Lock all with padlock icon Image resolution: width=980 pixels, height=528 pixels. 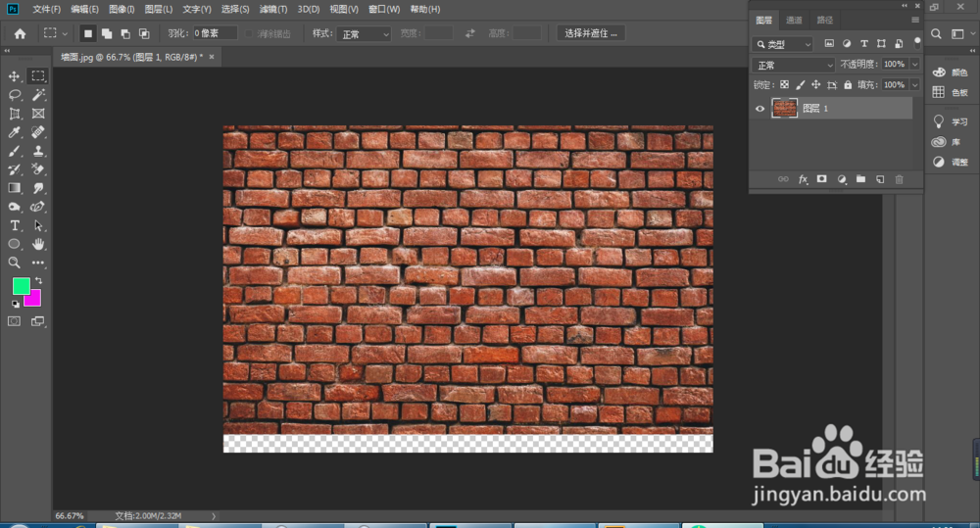pyautogui.click(x=848, y=85)
